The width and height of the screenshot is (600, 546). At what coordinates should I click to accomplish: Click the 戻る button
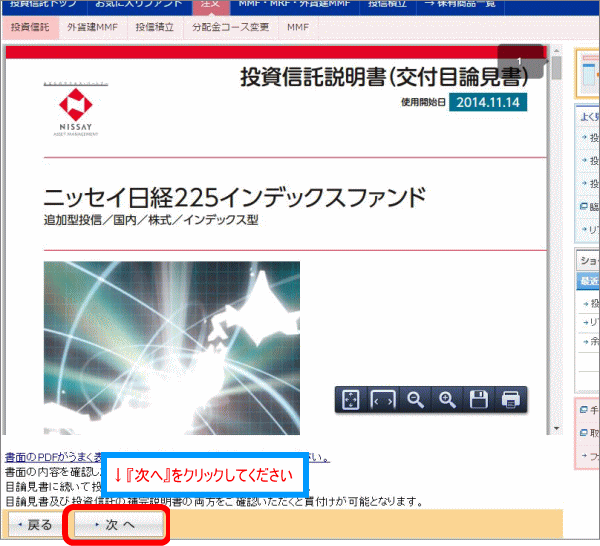pos(36,525)
